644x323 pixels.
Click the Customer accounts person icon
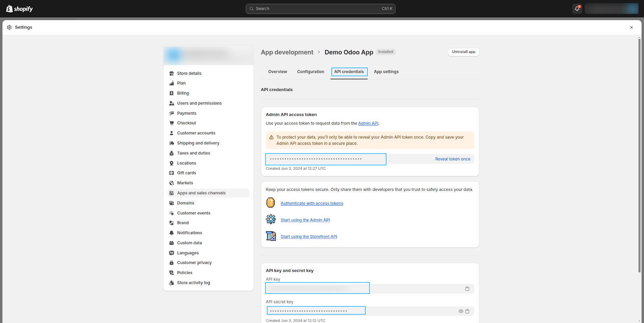tap(171, 133)
